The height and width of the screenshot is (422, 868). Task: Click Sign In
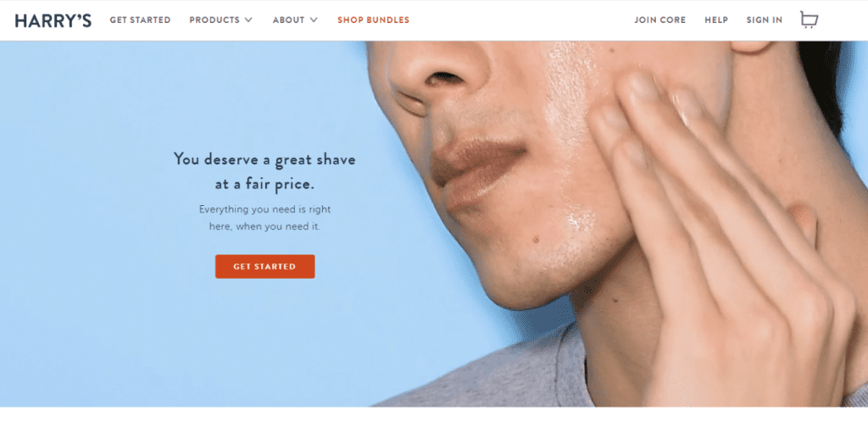(765, 19)
